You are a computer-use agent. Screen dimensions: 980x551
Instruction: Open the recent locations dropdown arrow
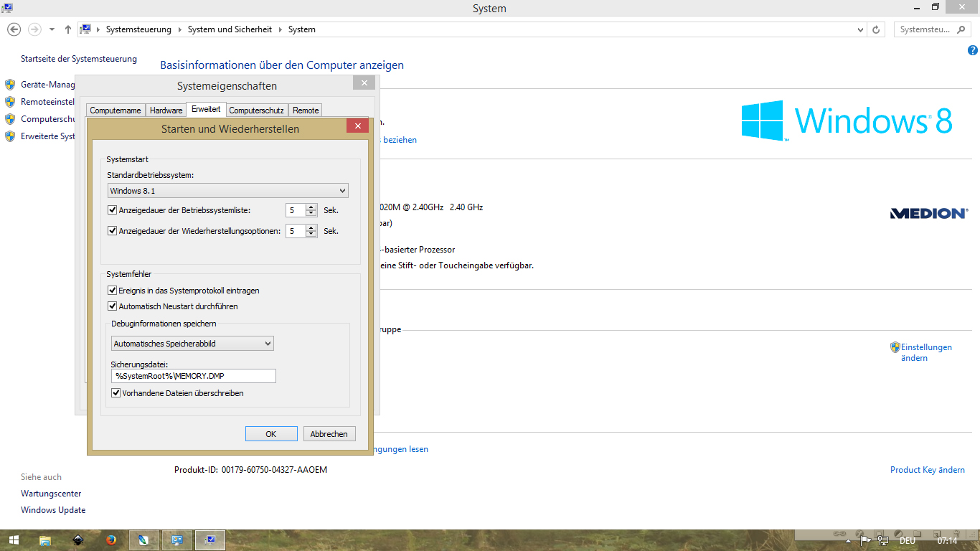coord(52,29)
